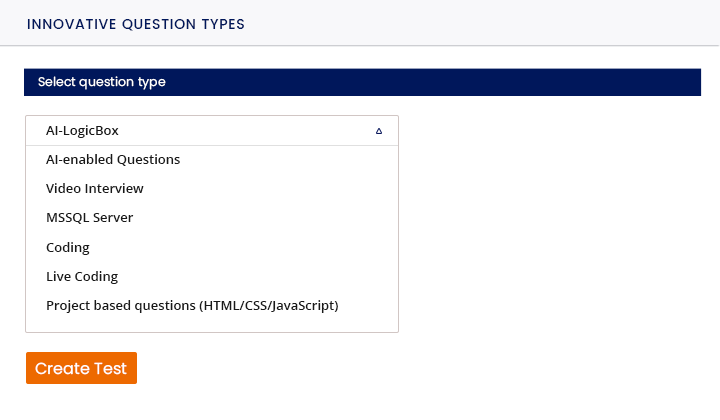This screenshot has width=720, height=420.
Task: Click the small upward triangle in the combo box
Action: point(379,131)
